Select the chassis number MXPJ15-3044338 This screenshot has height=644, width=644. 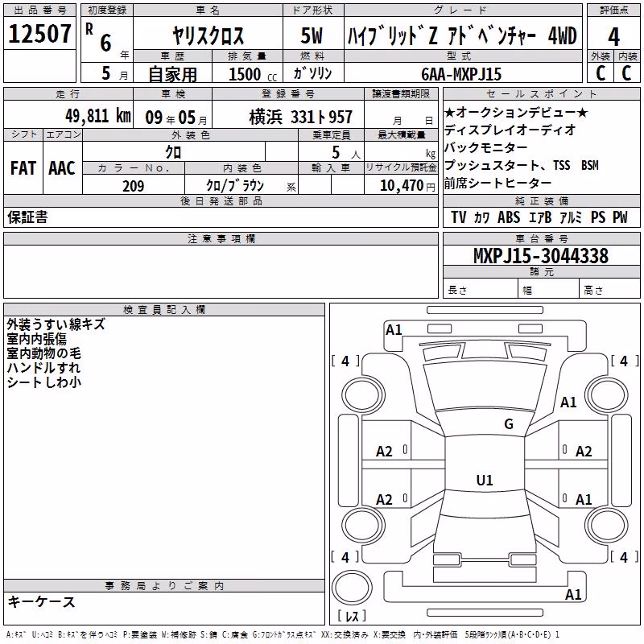point(541,256)
